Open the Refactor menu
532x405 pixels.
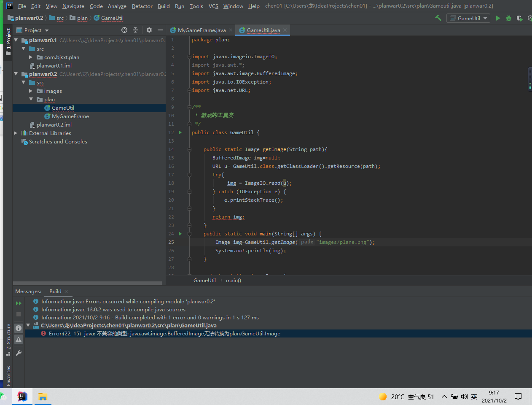click(x=142, y=6)
